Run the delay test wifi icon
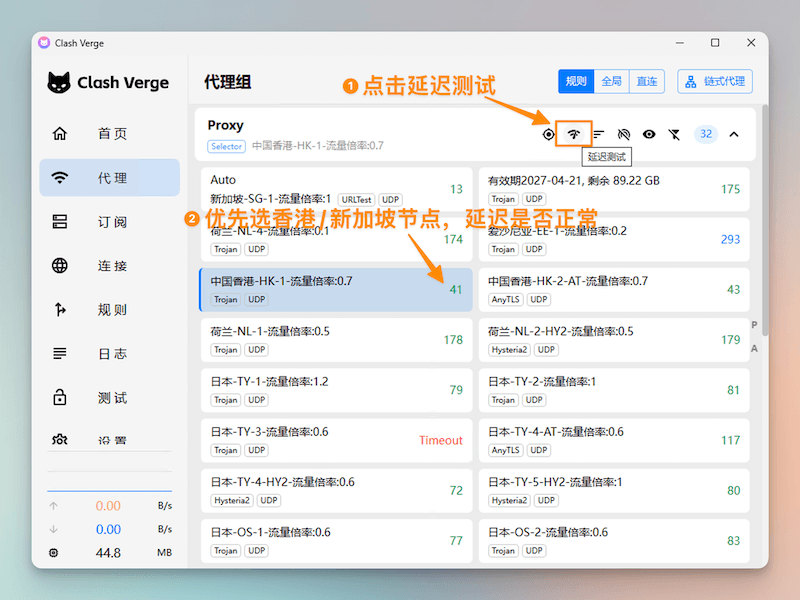This screenshot has width=800, height=600. pos(573,134)
